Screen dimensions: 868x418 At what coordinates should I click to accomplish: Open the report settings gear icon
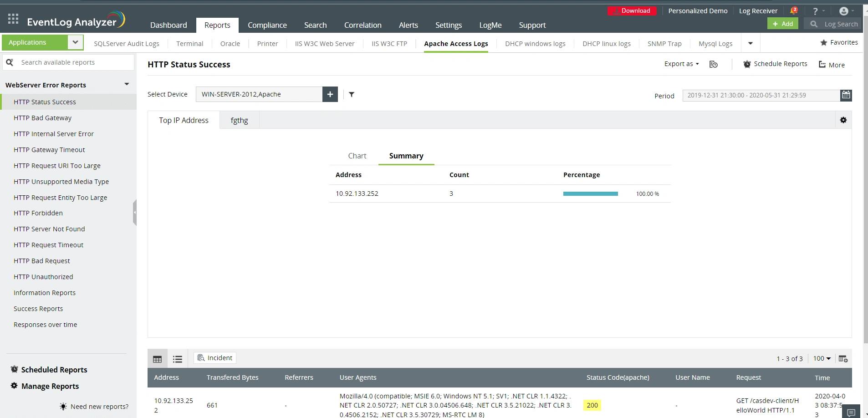point(843,120)
